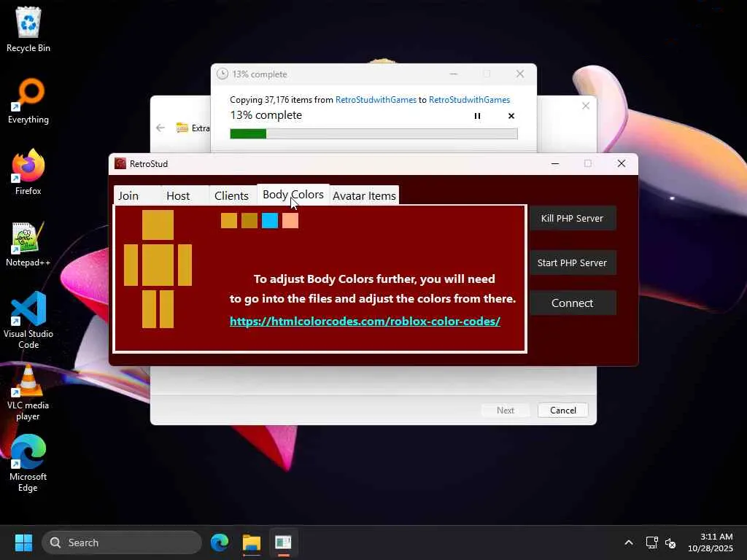Screen dimensions: 747x560
Task: Click the Kill PHP Server button
Action: [572, 218]
